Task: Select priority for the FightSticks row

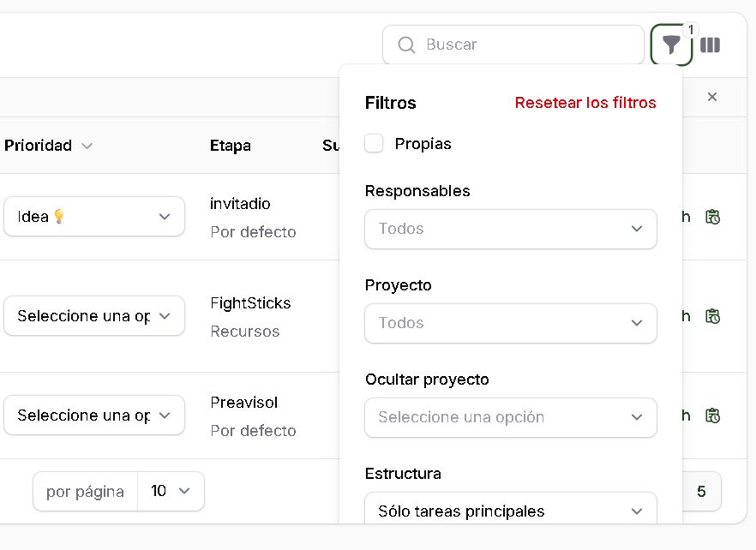Action: click(x=94, y=316)
